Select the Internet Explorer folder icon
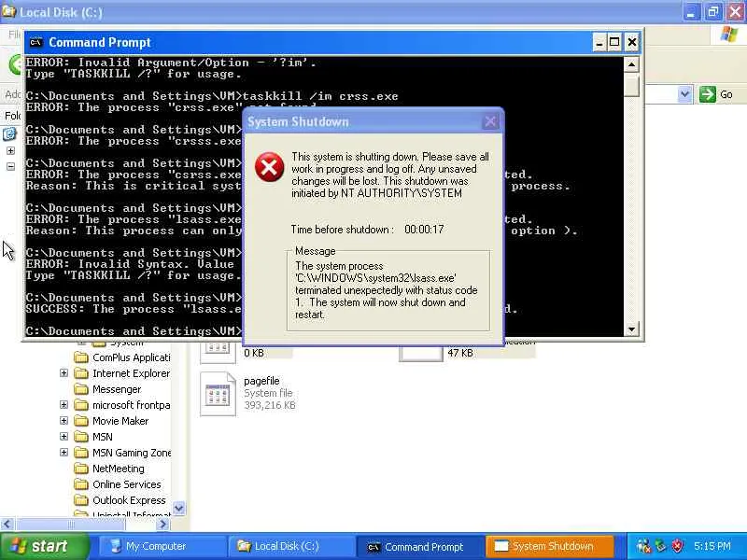This screenshot has width=747, height=560. [x=81, y=373]
